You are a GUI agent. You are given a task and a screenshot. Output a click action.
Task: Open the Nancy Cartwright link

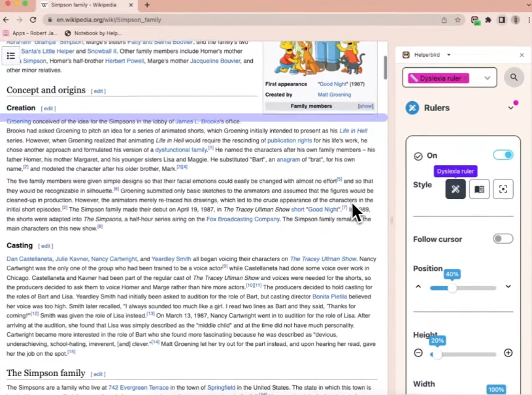[x=114, y=259]
